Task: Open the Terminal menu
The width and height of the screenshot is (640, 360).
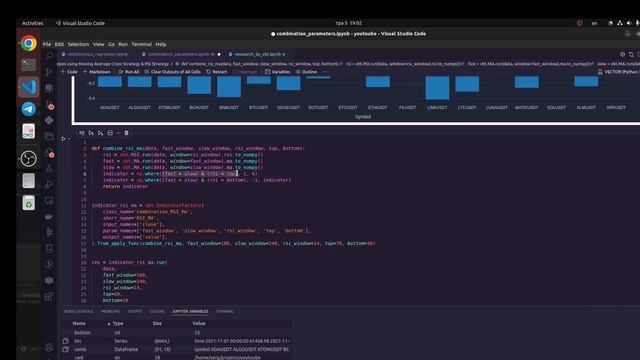Action: coord(142,44)
